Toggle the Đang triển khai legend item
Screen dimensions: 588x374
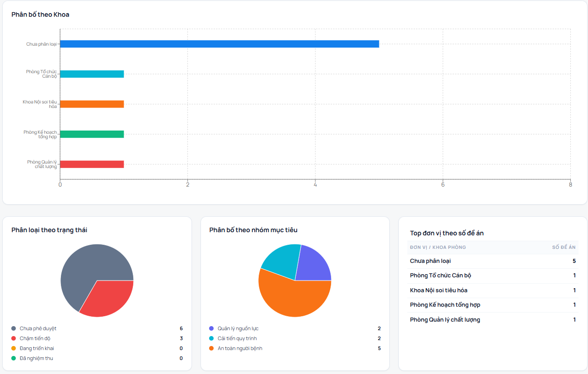pyautogui.click(x=37, y=348)
